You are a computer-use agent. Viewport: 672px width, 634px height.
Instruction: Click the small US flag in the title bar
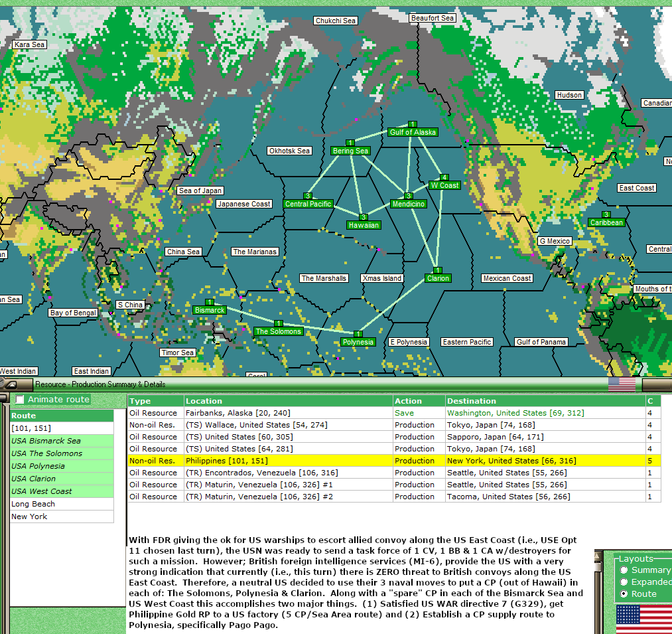point(622,384)
